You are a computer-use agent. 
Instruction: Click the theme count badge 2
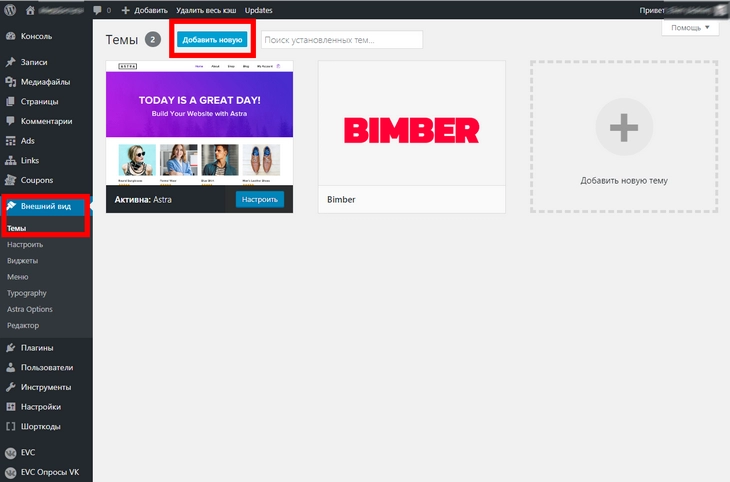coord(153,40)
